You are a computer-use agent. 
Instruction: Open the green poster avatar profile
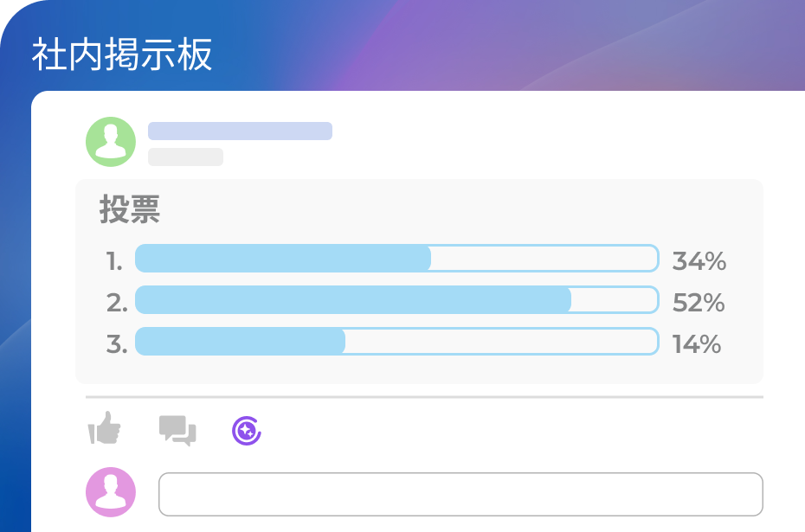coord(111,141)
